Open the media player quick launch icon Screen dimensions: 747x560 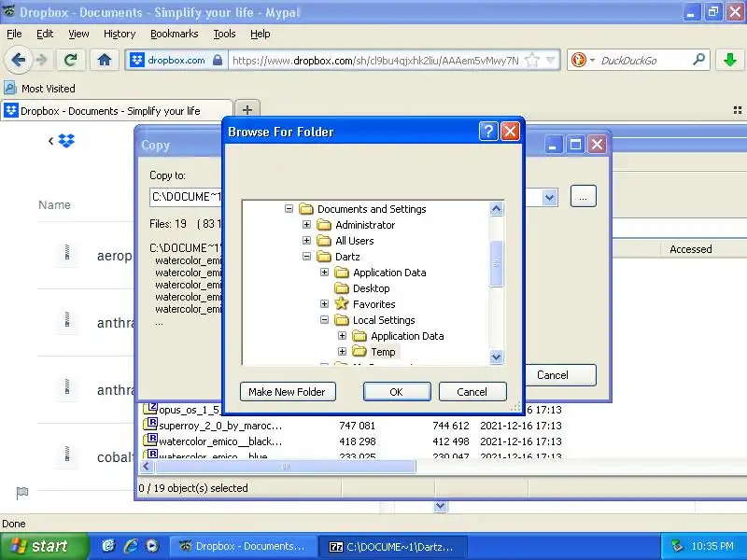[152, 546]
